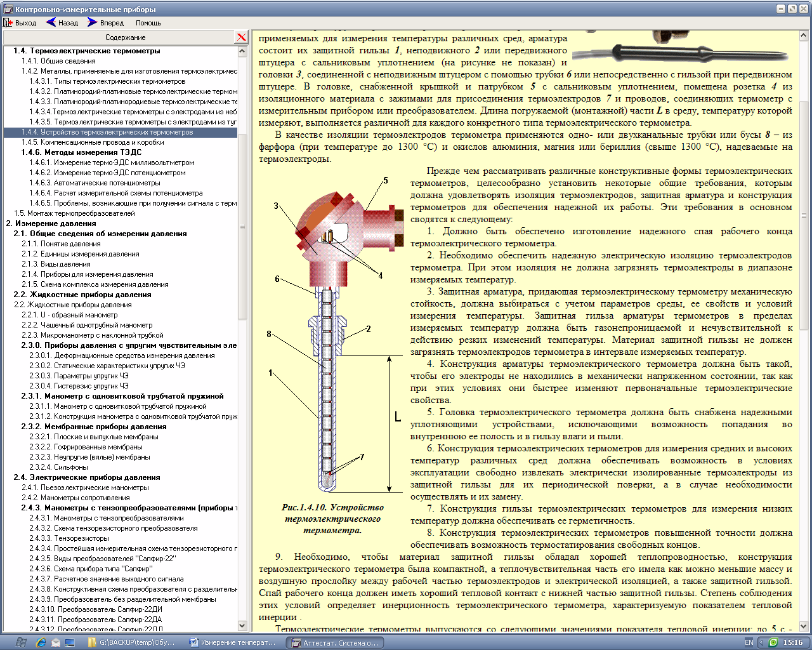Click the contents panel vertical scrollbar
Image resolution: width=812 pixels, height=650 pixels.
(x=242, y=338)
